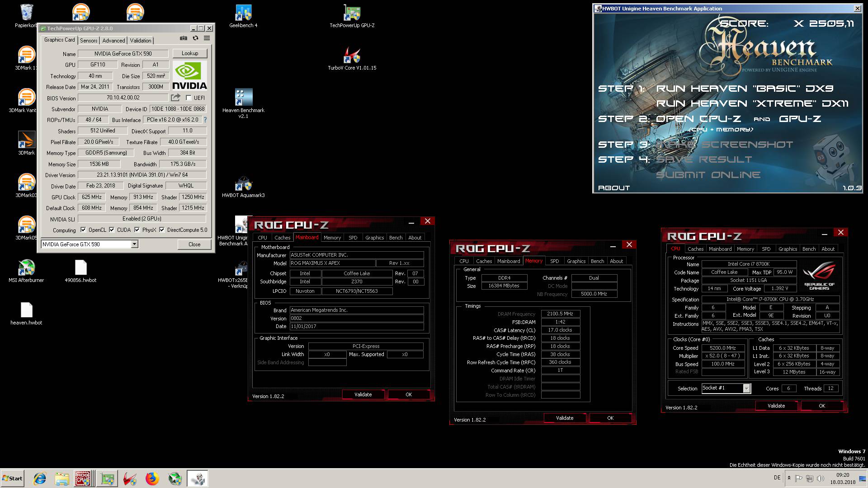
Task: Toggle the PhysX computing checkbox
Action: pos(137,230)
